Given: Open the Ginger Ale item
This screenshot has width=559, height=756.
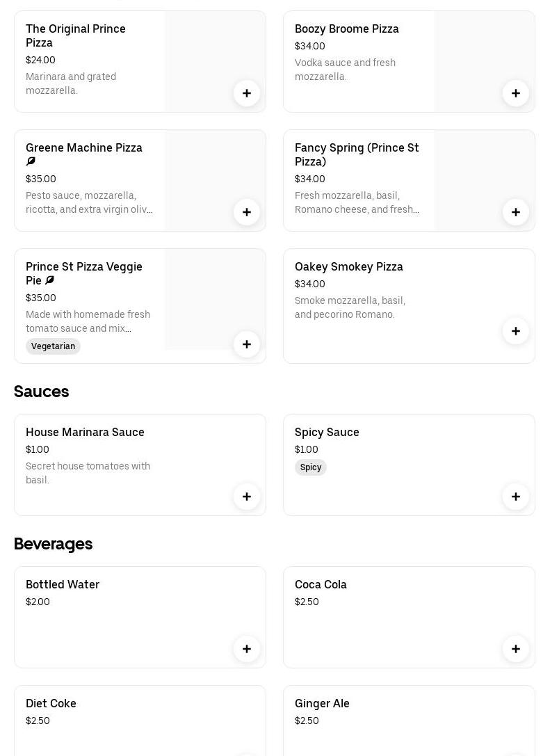Looking at the screenshot, I should point(322,704).
